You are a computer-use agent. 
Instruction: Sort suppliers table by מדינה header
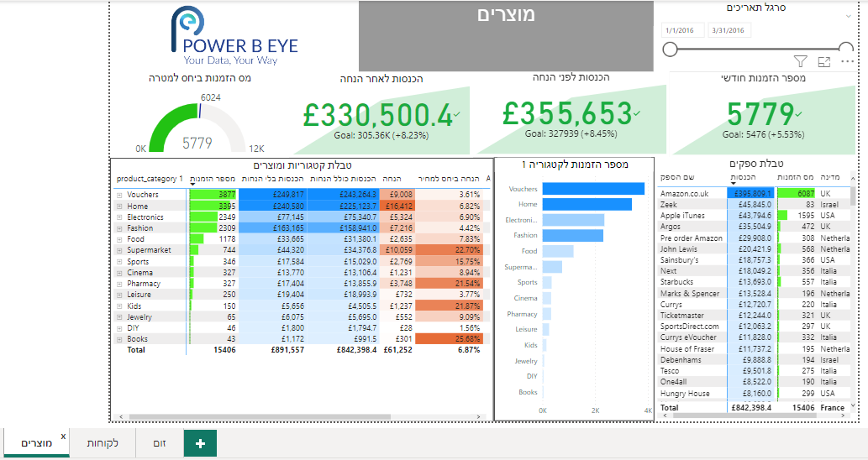[830, 177]
